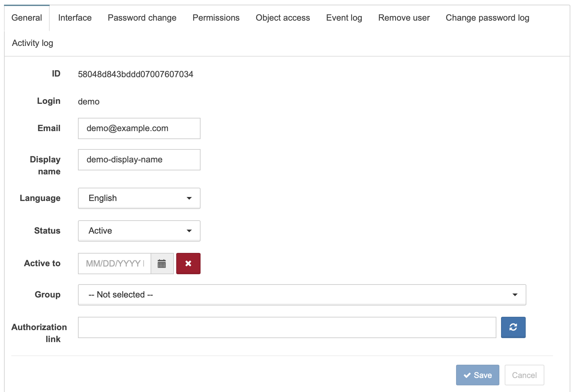Clear the Active to date with red X
This screenshot has width=573, height=392.
[188, 264]
